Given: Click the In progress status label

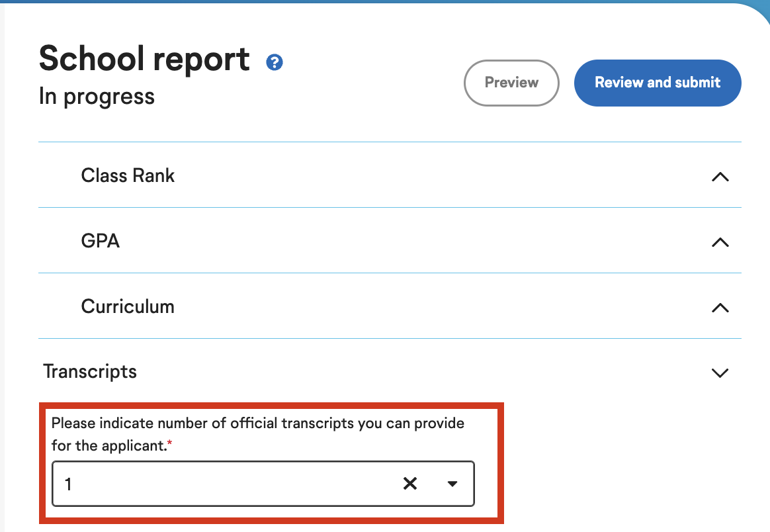Looking at the screenshot, I should tap(96, 97).
